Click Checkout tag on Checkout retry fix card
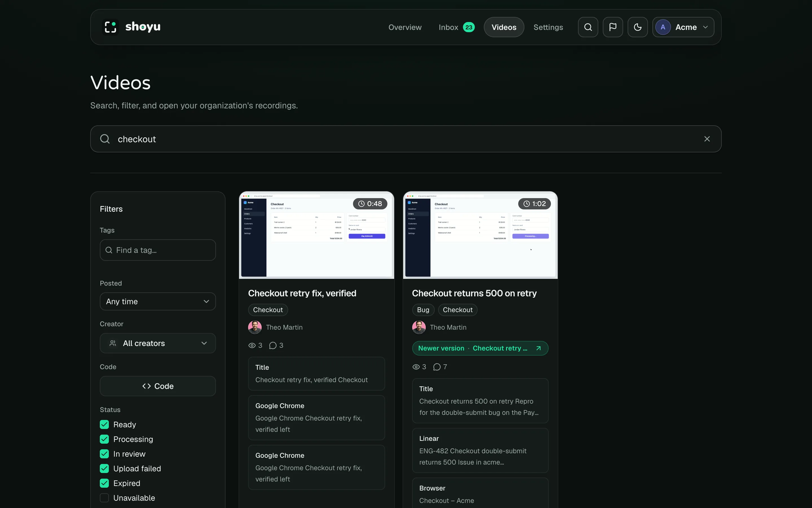This screenshot has height=508, width=812. coord(268,310)
